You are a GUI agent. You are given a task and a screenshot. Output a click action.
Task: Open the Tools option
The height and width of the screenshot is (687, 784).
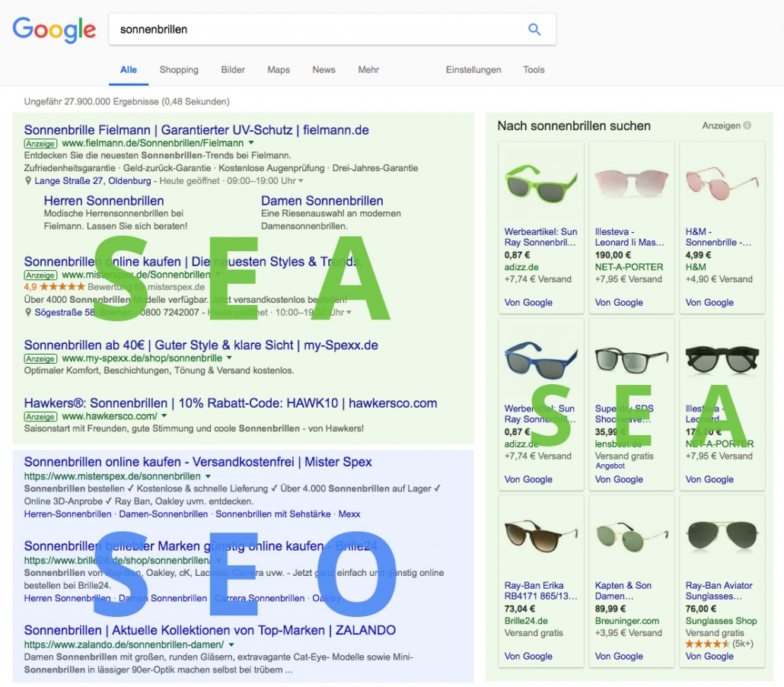(x=534, y=70)
